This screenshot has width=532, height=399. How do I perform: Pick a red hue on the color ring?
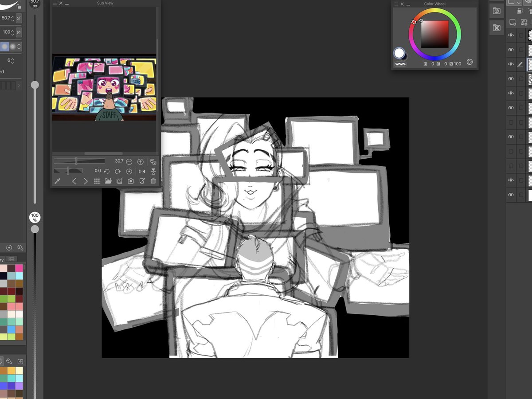(414, 22)
